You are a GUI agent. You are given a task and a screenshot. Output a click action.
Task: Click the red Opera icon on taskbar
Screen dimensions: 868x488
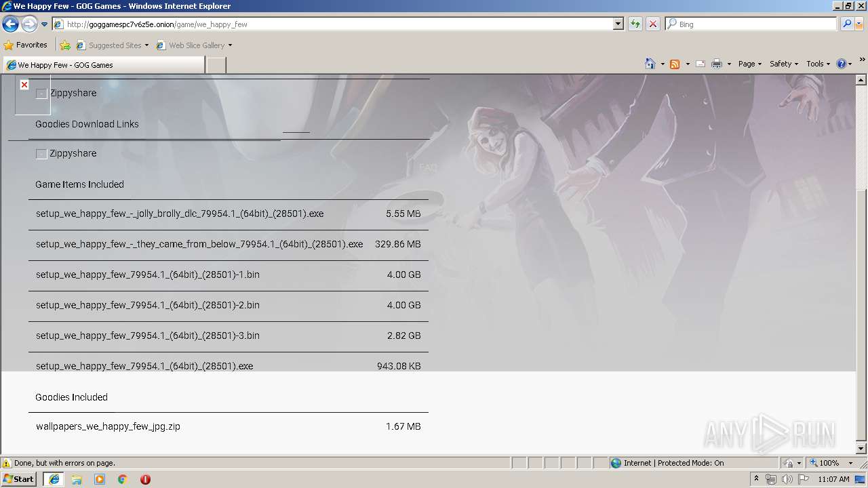145,479
